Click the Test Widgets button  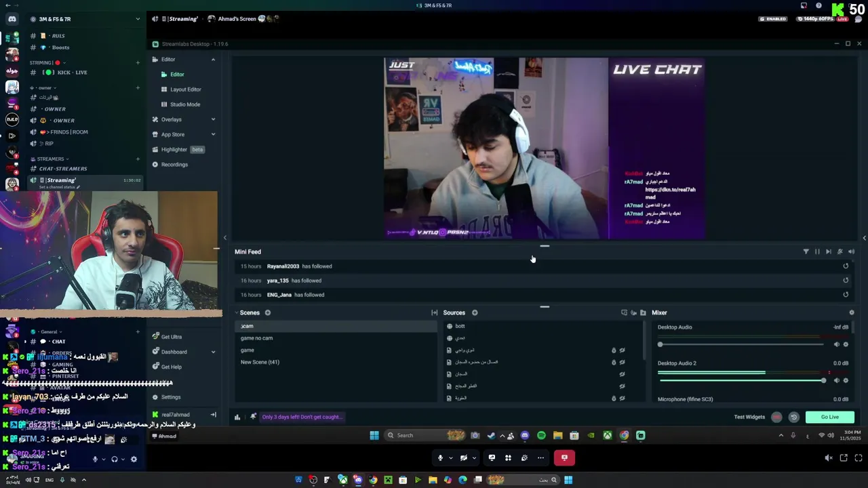749,417
